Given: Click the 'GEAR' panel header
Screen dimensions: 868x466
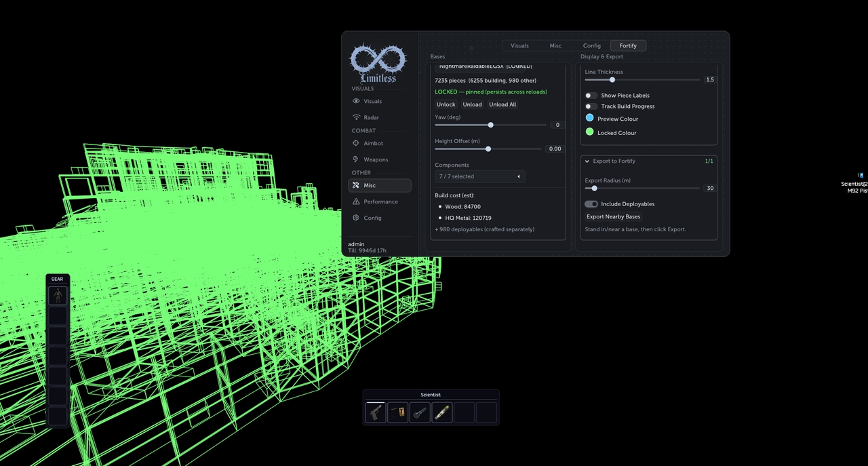Looking at the screenshot, I should coord(57,279).
